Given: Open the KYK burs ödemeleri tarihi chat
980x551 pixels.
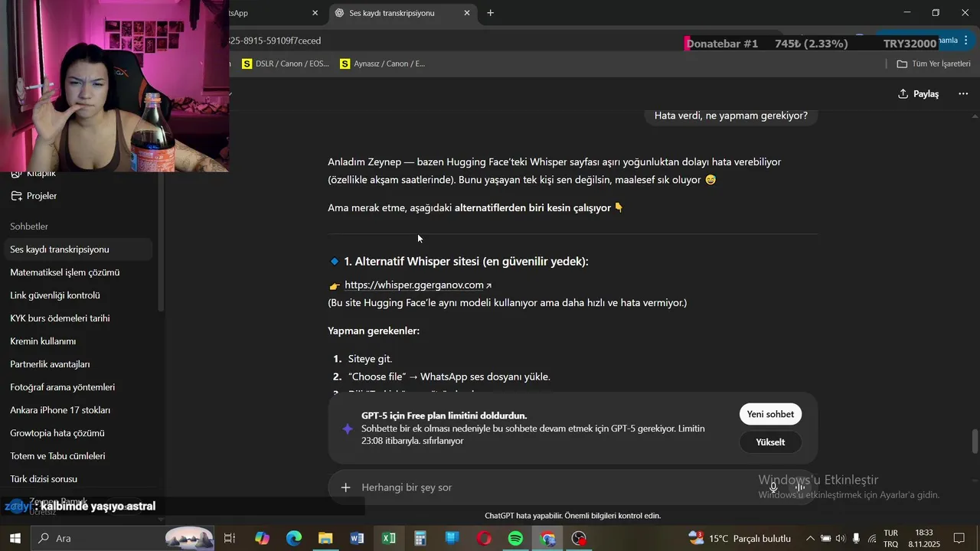Looking at the screenshot, I should (77, 318).
